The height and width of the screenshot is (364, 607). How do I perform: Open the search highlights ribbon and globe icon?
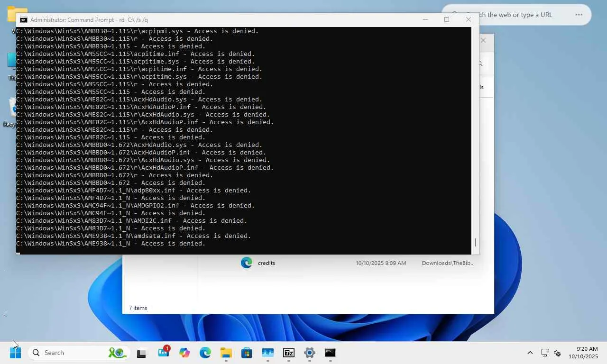tap(117, 353)
